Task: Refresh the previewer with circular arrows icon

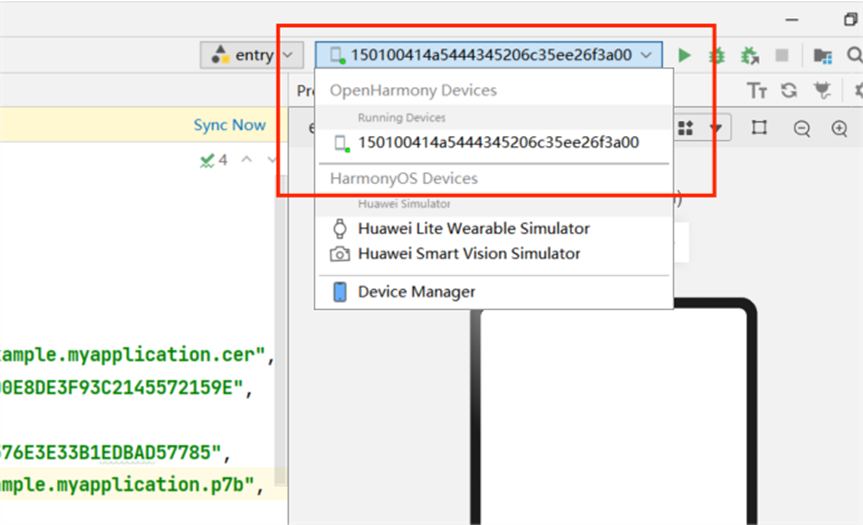Action: point(789,90)
